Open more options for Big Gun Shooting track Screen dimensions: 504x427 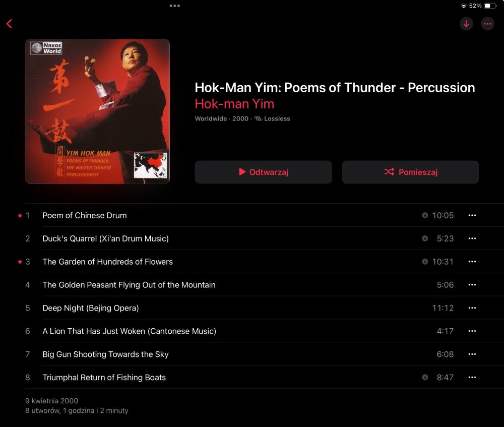[472, 354]
